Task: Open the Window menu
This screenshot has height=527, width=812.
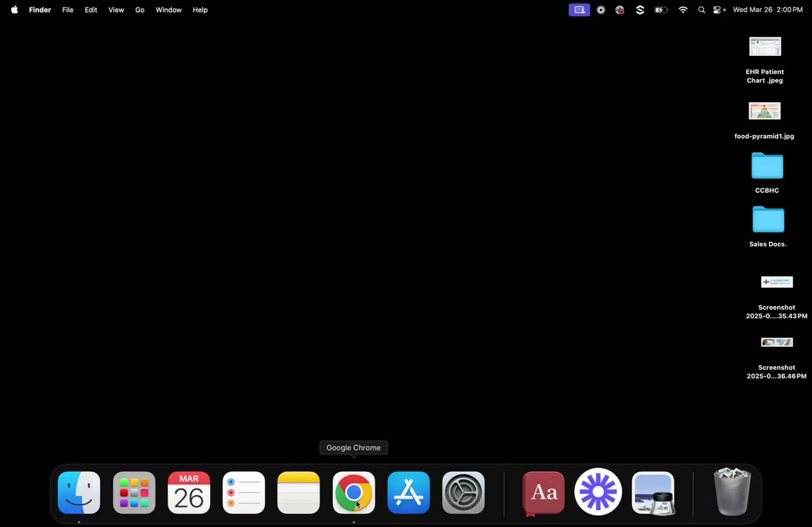Action: point(169,10)
